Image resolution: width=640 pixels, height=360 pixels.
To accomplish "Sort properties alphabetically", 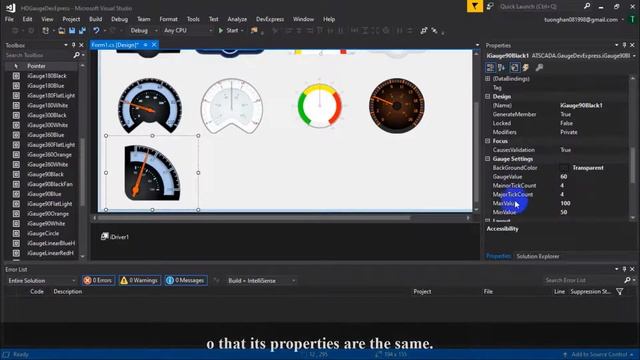I will click(502, 68).
